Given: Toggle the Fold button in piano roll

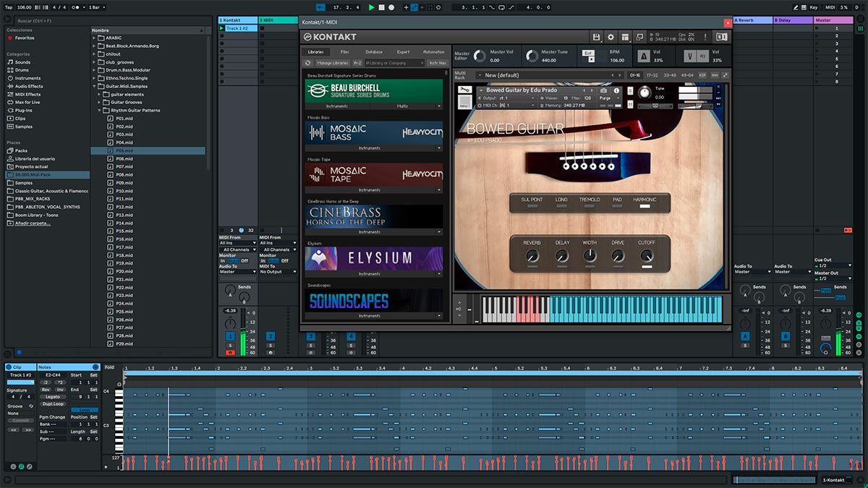Looking at the screenshot, I should pyautogui.click(x=109, y=367).
